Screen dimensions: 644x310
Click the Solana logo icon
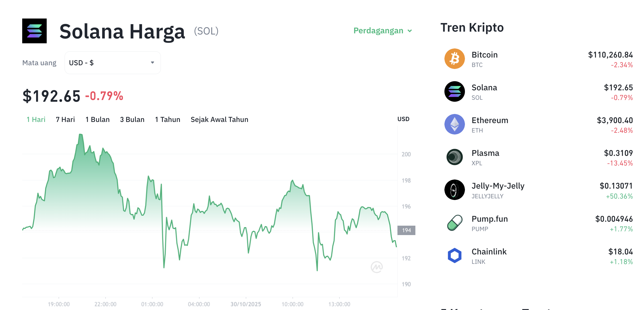35,31
